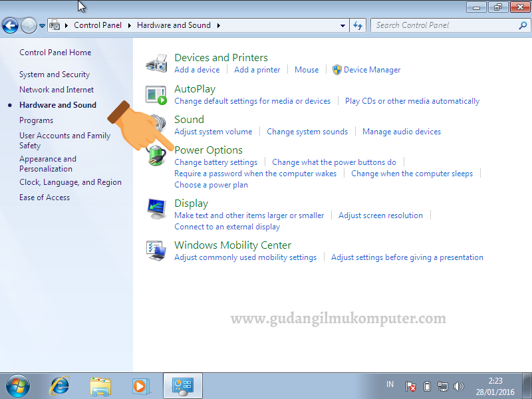The image size is (532, 399).
Task: Click Choose a power plan
Action: 211,185
